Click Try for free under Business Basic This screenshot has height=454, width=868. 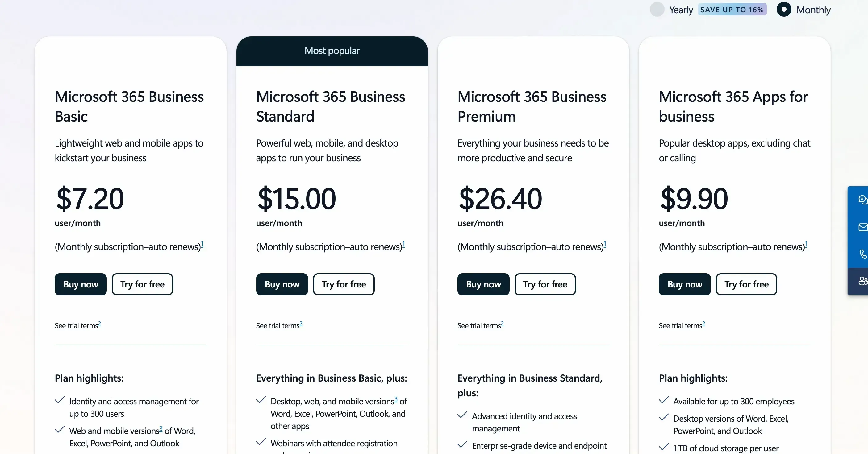tap(142, 284)
